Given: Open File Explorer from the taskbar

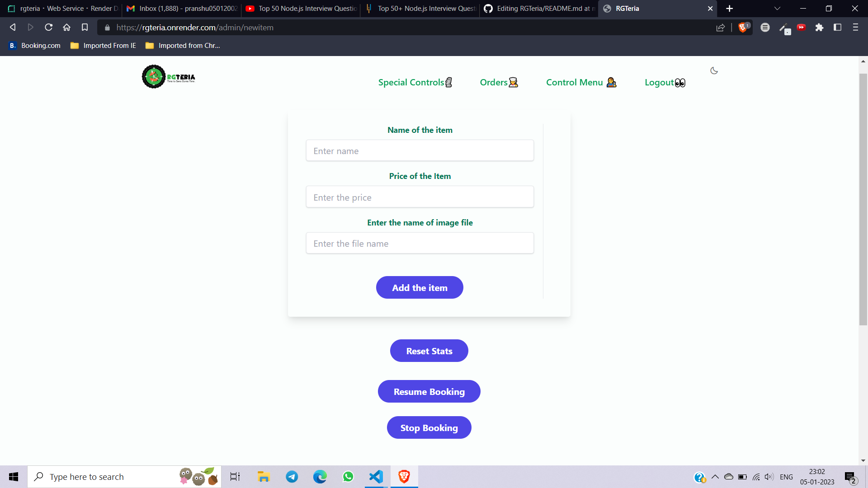Looking at the screenshot, I should [264, 476].
